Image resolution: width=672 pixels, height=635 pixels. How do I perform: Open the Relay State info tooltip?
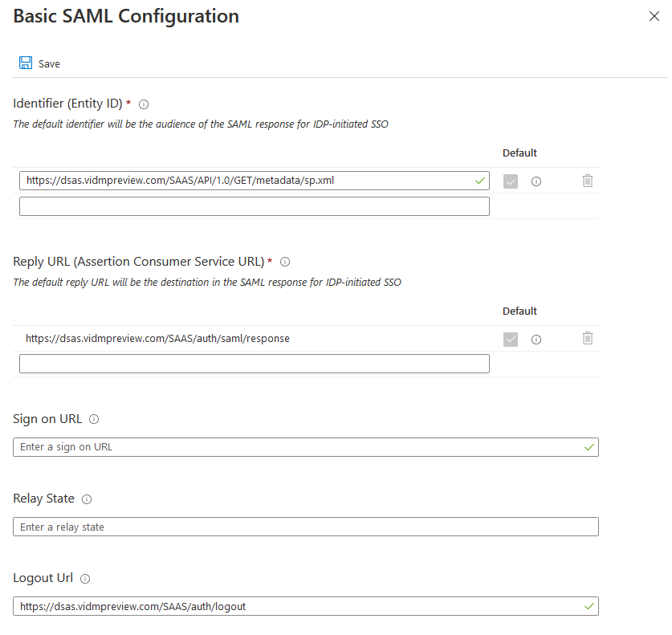[x=86, y=499]
